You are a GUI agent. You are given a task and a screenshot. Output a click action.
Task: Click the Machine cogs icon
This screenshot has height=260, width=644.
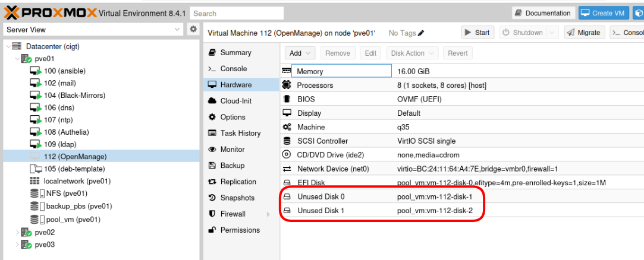(287, 127)
